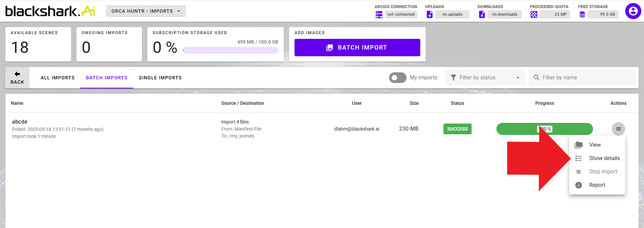
Task: Click the Batch Import button
Action: click(x=357, y=48)
